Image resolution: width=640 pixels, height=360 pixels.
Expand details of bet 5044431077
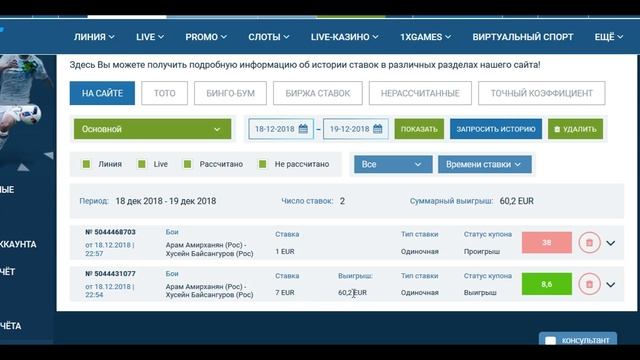[x=611, y=285]
